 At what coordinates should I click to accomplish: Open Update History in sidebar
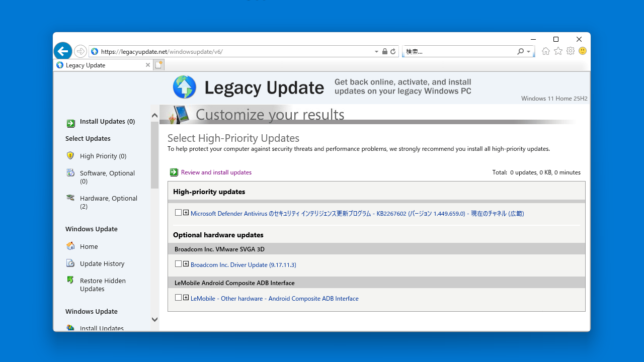102,263
